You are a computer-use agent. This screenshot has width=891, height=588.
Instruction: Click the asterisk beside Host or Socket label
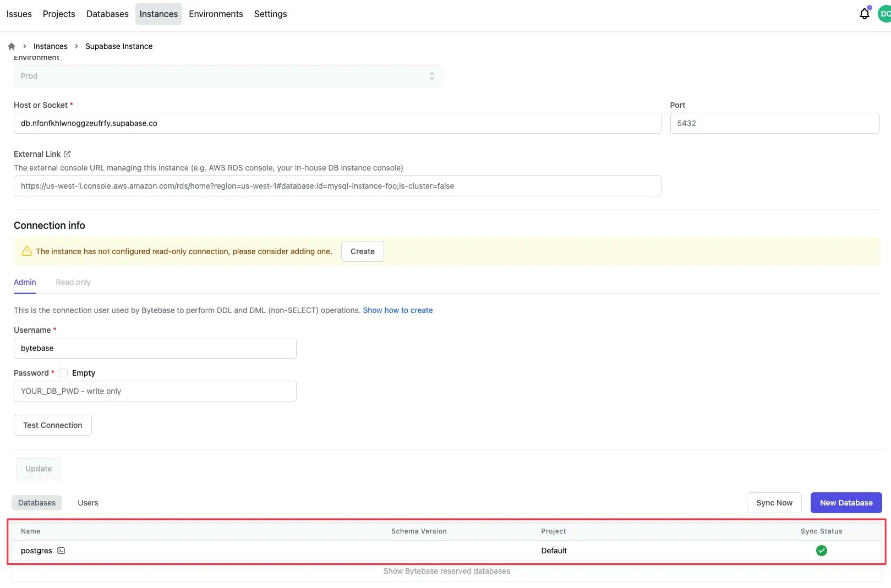pyautogui.click(x=71, y=105)
